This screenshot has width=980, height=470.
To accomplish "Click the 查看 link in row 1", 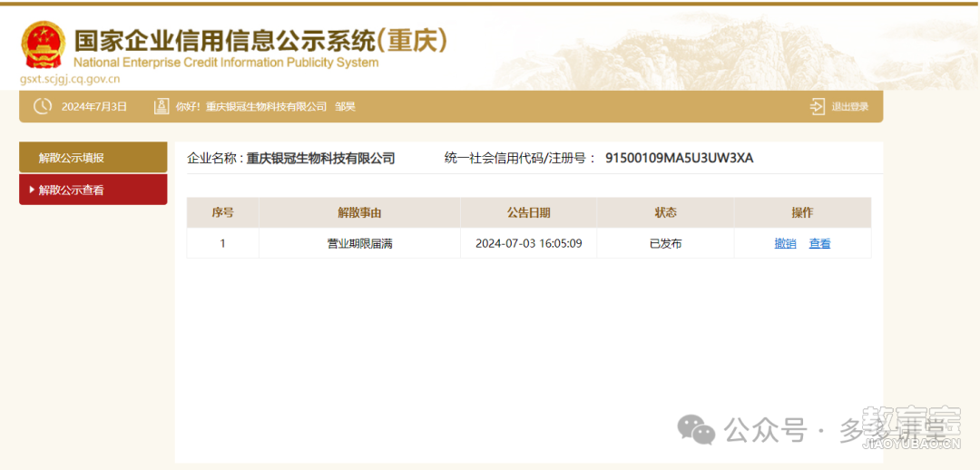I will point(820,244).
